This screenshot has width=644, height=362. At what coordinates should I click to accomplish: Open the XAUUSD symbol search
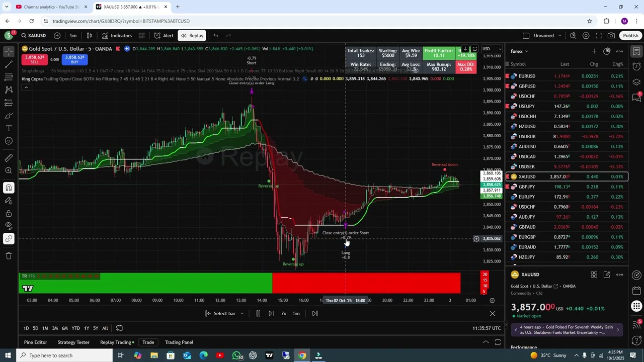pyautogui.click(x=34, y=36)
